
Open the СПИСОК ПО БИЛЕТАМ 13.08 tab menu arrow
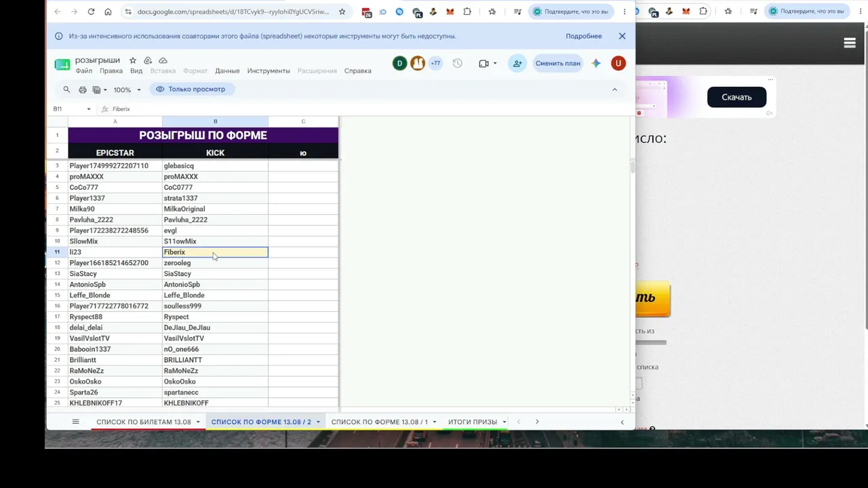[198, 422]
